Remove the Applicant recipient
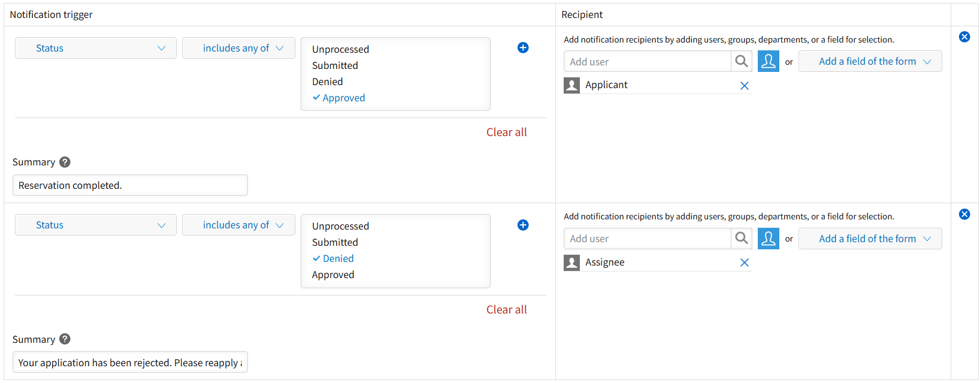Screen dimensions: 980x383 [x=745, y=86]
